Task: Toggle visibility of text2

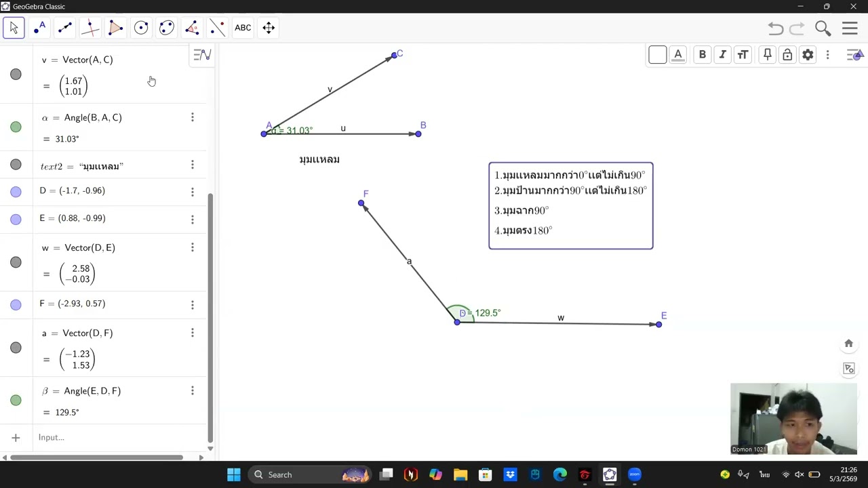Action: pos(16,165)
